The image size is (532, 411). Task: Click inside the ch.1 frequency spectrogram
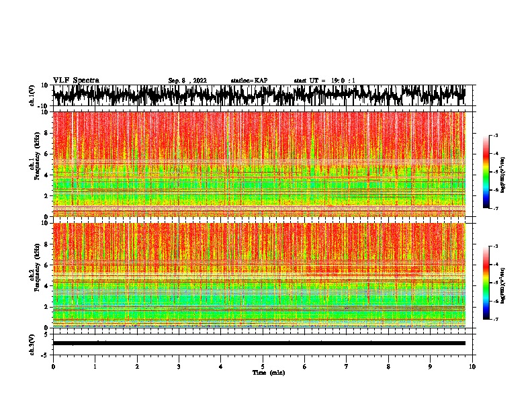point(259,164)
